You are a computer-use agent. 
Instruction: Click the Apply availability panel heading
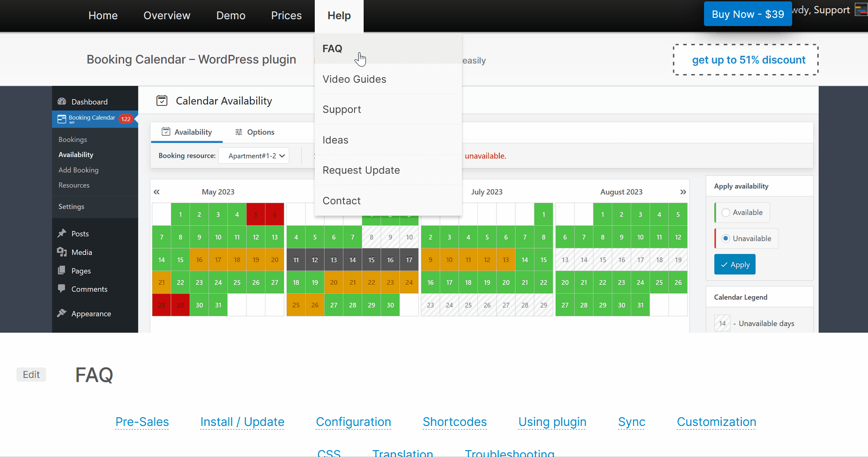coord(741,186)
